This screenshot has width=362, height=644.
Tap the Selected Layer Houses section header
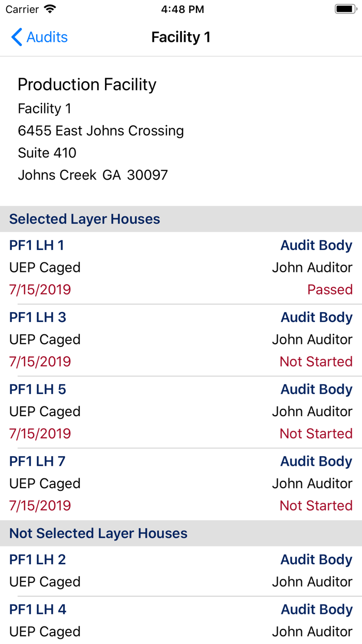tap(84, 219)
